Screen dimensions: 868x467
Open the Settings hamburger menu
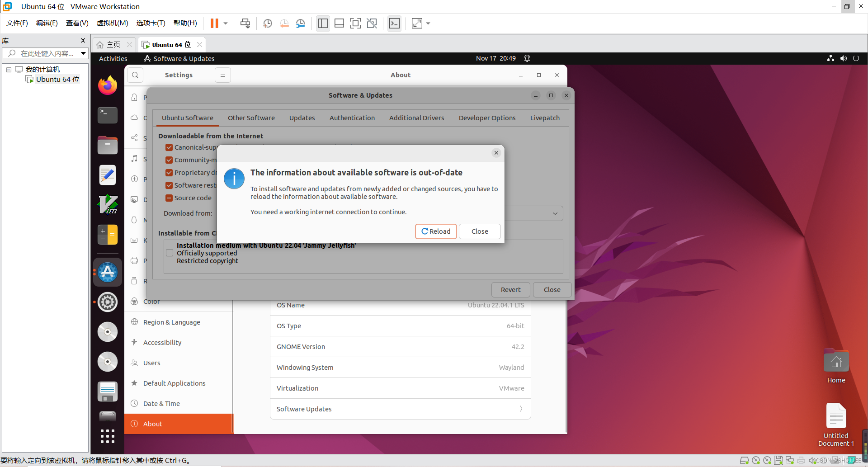223,75
